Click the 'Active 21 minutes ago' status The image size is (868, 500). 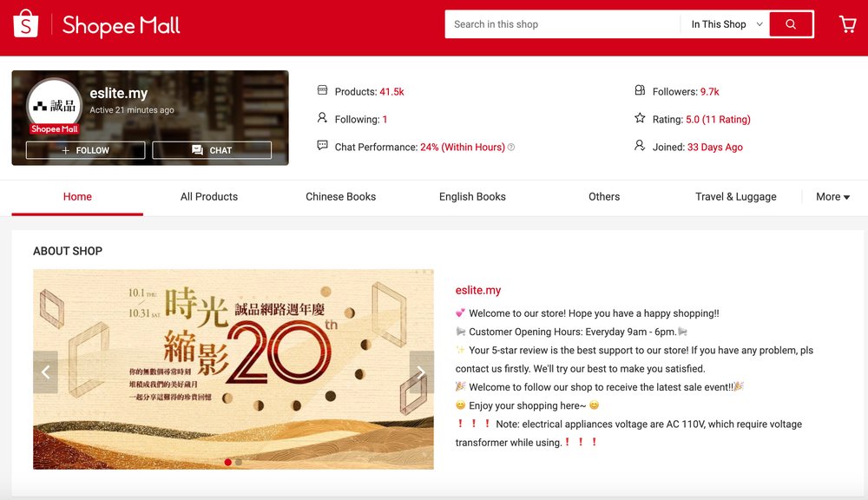click(x=132, y=110)
